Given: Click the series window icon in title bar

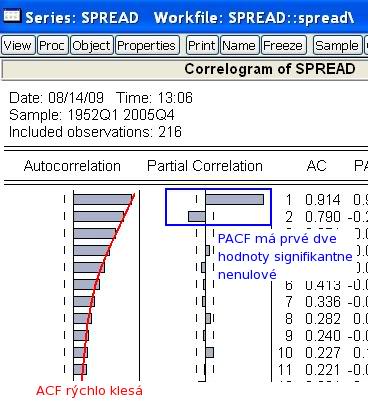Looking at the screenshot, I should [11, 15].
